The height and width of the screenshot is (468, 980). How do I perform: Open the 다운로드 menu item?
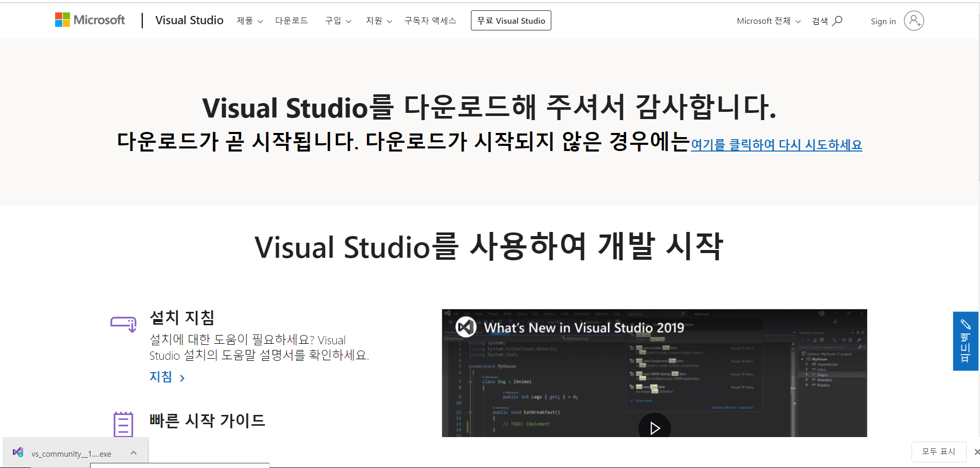(x=291, y=21)
